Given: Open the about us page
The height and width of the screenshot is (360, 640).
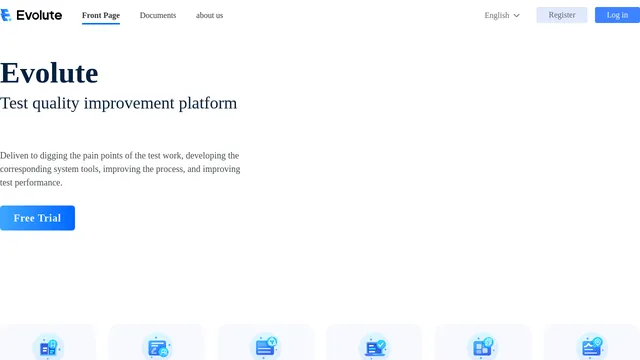Looking at the screenshot, I should [209, 16].
